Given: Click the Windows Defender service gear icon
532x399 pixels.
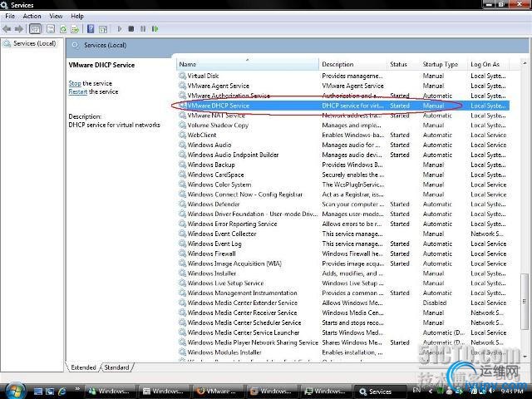Looking at the screenshot, I should click(182, 204).
